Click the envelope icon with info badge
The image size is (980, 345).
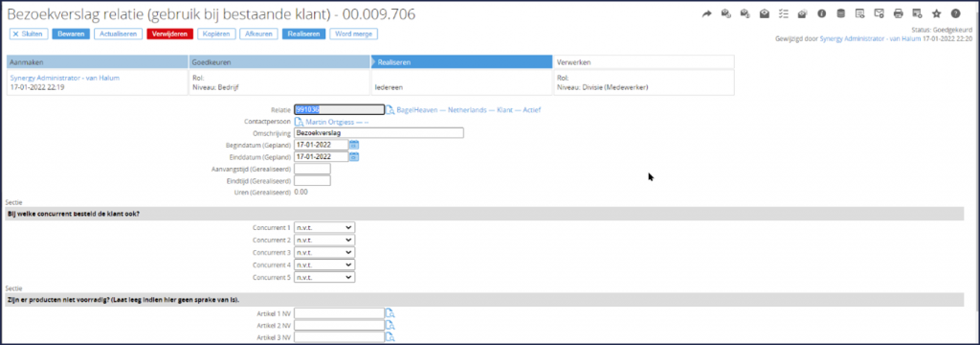745,13
